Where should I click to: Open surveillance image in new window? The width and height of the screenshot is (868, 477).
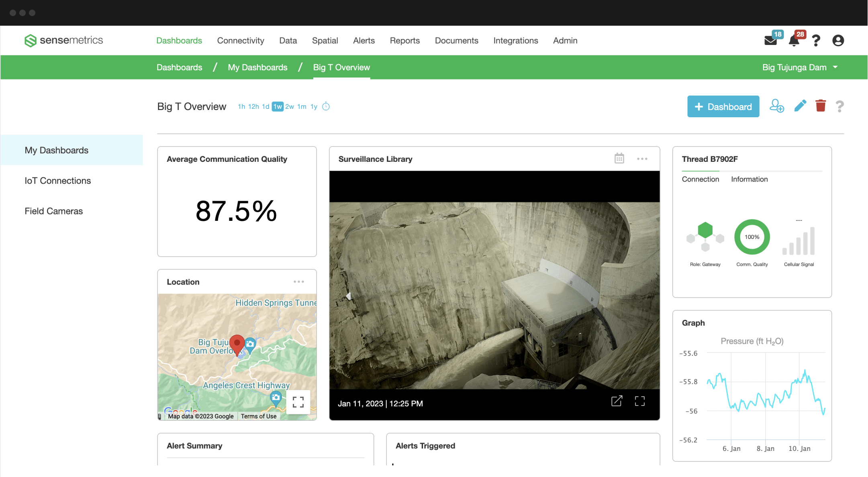(617, 401)
